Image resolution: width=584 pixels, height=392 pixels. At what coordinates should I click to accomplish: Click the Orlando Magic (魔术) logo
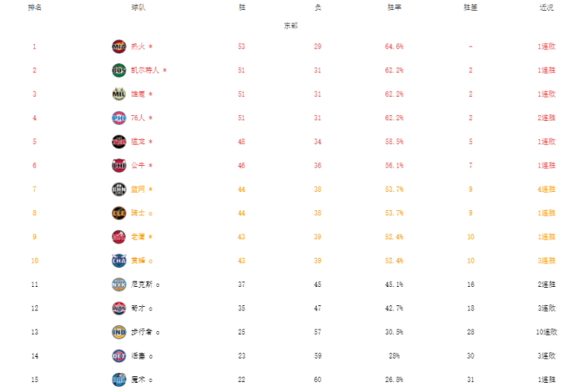tap(118, 379)
